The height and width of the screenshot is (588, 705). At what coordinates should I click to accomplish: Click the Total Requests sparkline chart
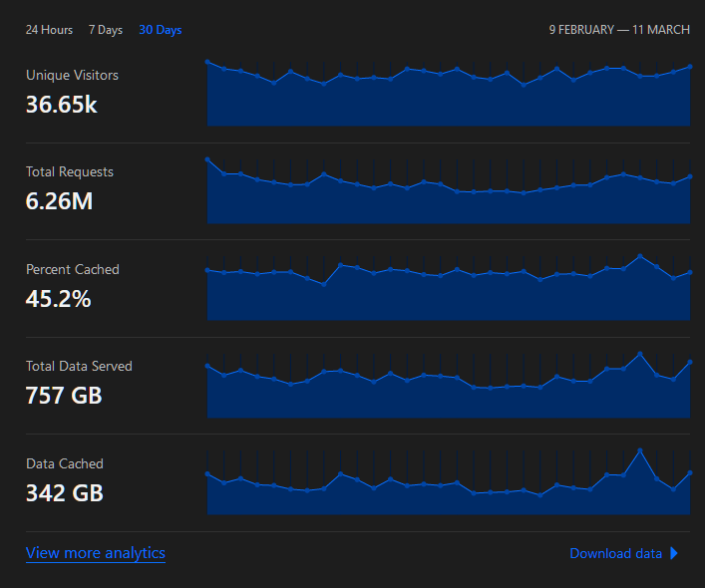pos(448,194)
